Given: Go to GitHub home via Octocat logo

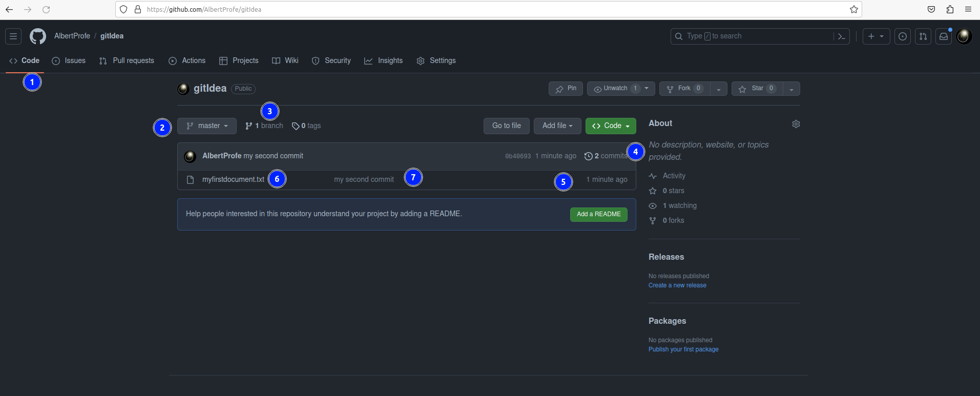Looking at the screenshot, I should [38, 36].
